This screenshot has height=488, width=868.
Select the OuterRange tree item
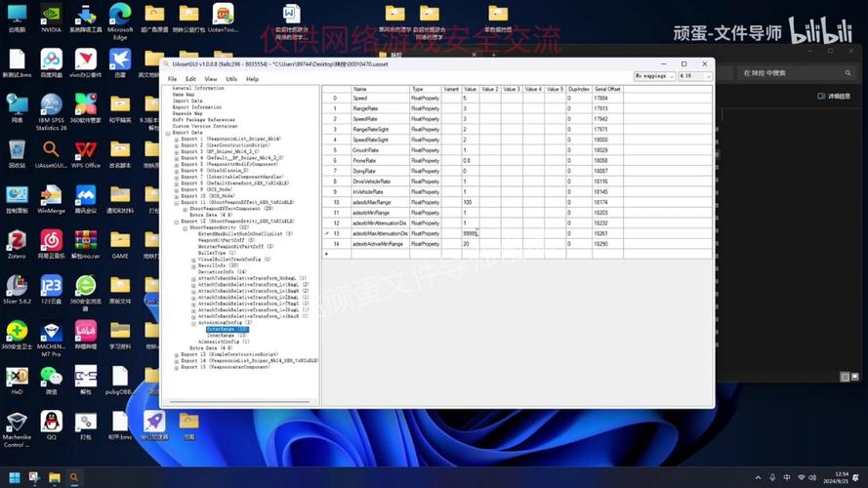click(227, 329)
